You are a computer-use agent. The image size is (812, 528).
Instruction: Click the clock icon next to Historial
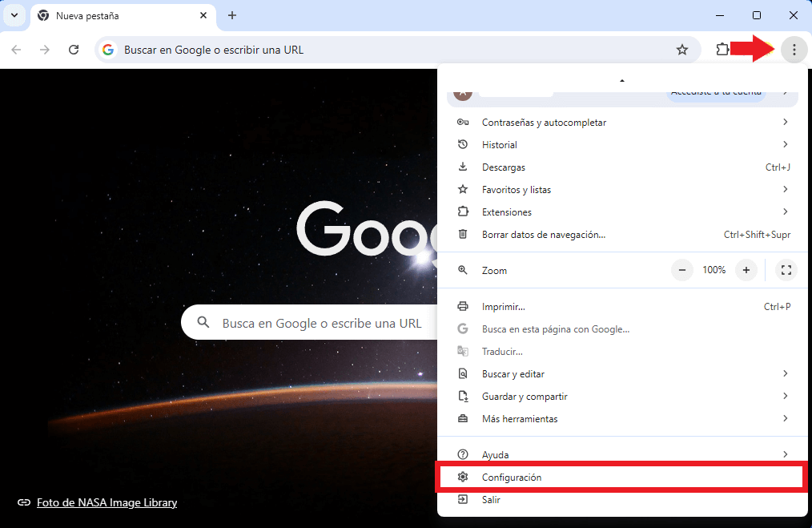[462, 144]
